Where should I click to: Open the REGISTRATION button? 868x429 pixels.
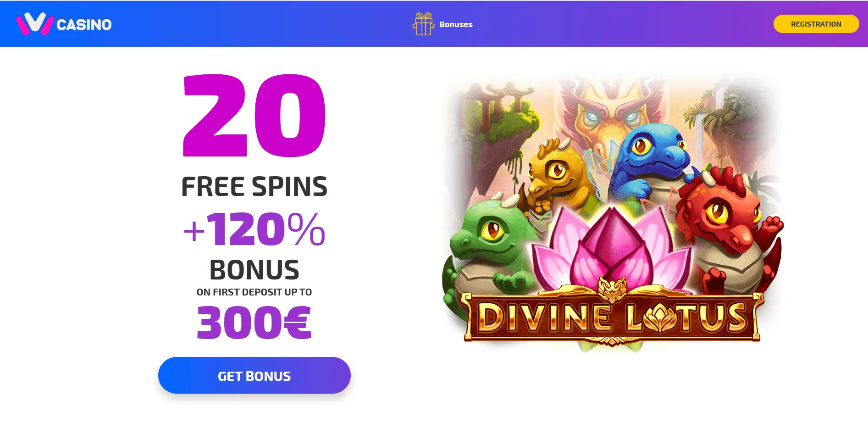pos(816,24)
